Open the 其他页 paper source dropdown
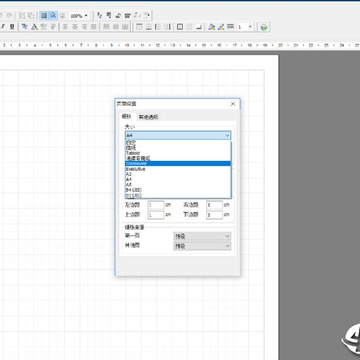This screenshot has width=360, height=360. coord(202,246)
